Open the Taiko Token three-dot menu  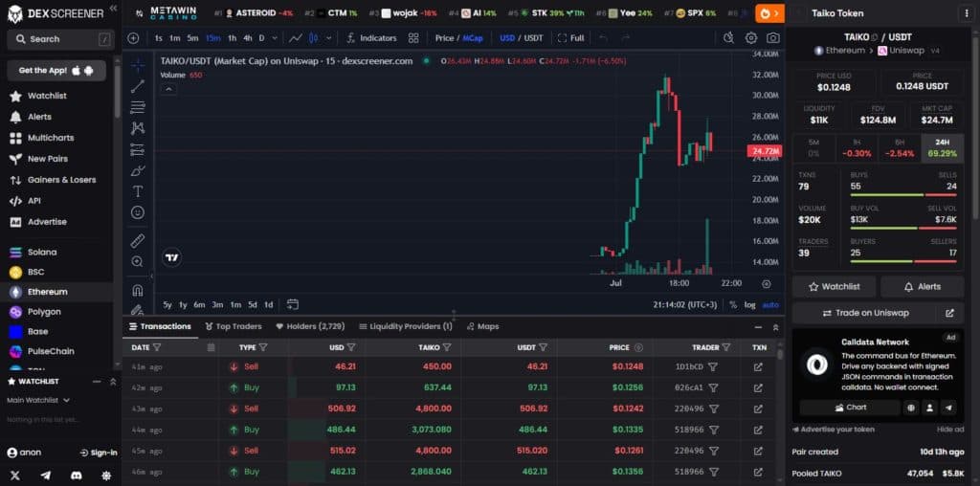(x=968, y=13)
